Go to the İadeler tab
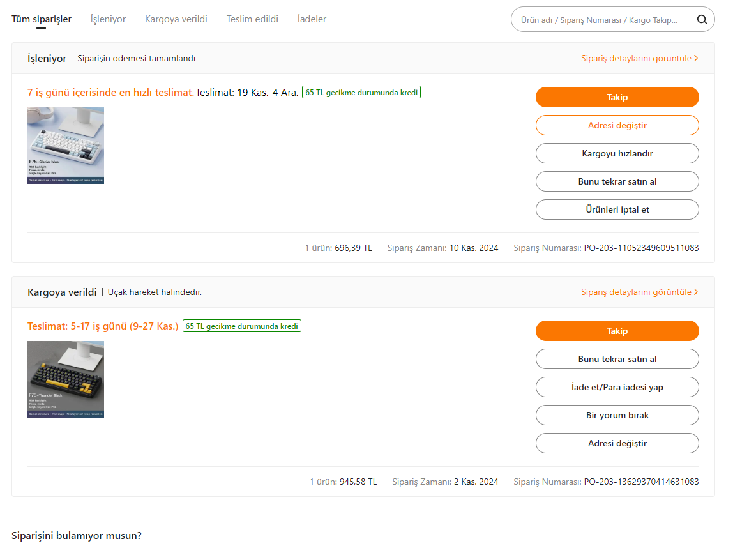The image size is (756, 546). 312,19
